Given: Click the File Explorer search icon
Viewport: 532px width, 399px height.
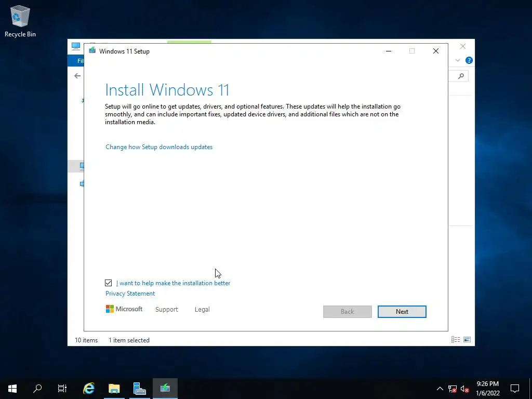Looking at the screenshot, I should 461,76.
